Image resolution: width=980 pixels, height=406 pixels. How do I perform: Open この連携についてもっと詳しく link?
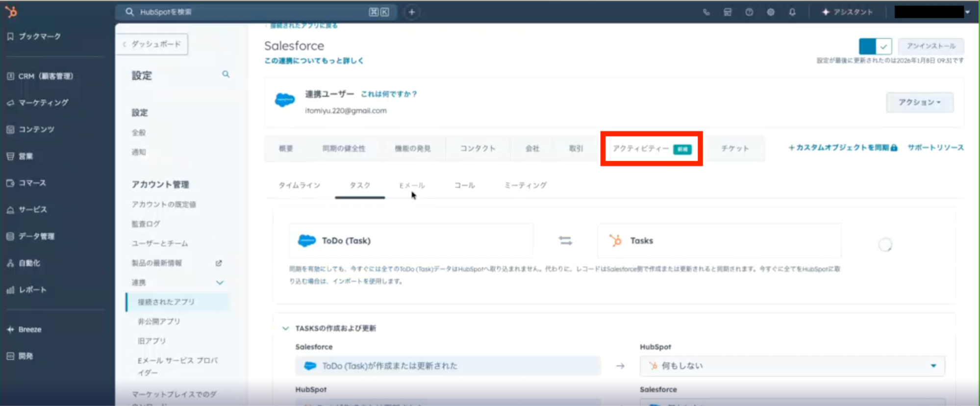point(314,61)
